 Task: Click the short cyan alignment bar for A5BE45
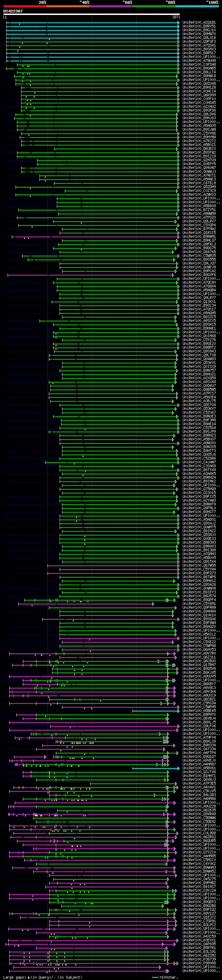coord(156,711)
